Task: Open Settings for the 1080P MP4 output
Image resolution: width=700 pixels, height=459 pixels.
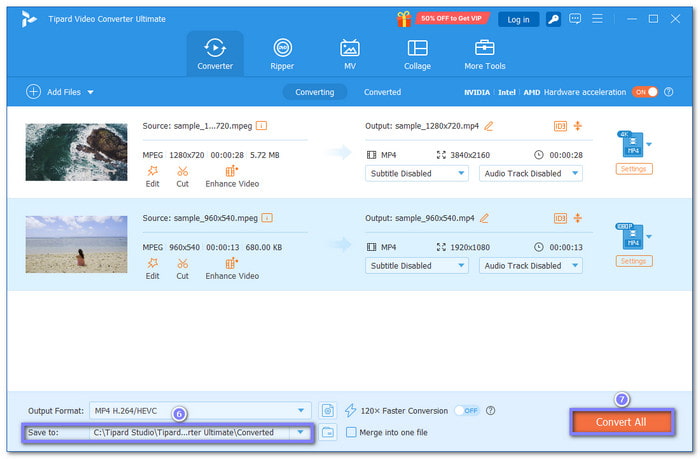Action: click(x=634, y=261)
